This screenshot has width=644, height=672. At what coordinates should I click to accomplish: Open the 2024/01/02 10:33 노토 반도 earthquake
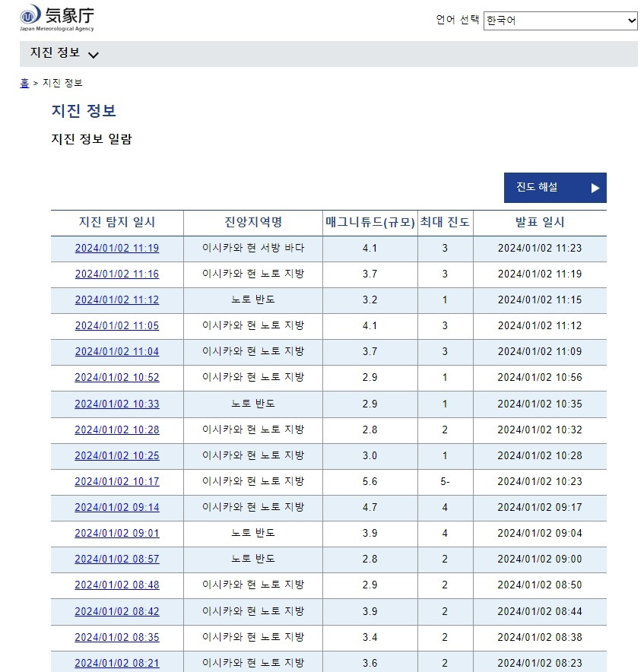[x=116, y=404]
